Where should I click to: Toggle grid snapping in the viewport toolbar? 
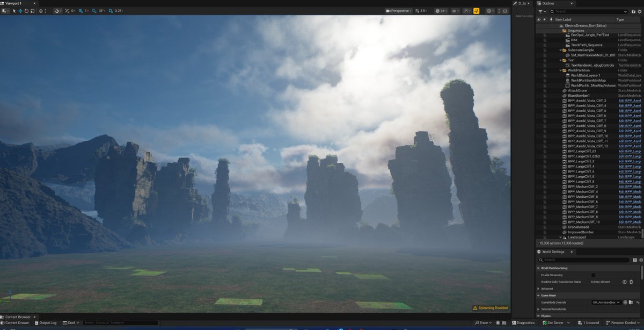coord(80,11)
